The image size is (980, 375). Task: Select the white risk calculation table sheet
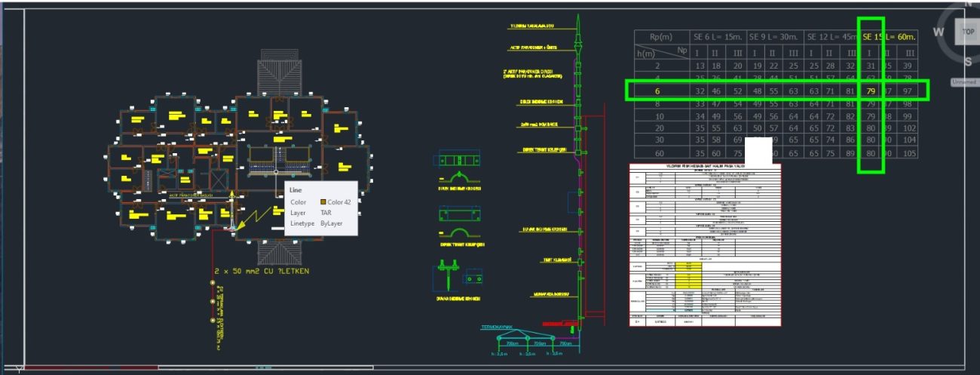705,244
